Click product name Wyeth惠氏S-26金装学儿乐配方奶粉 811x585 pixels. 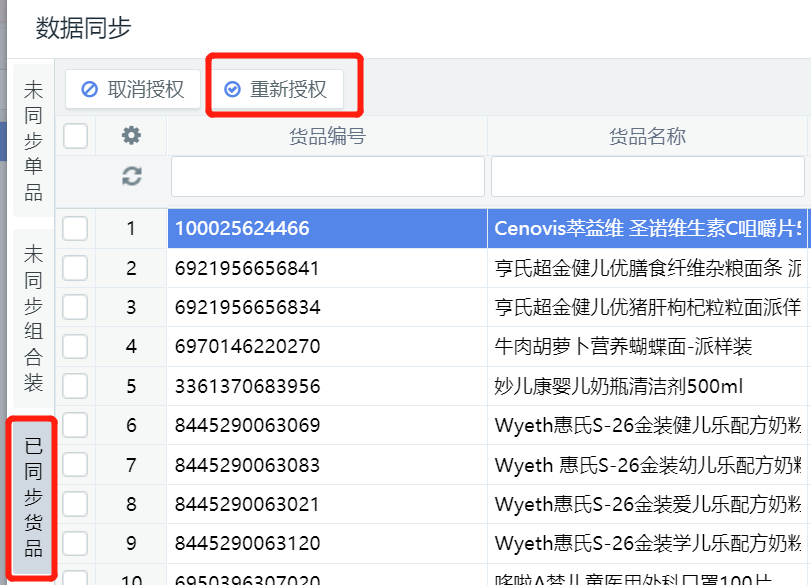click(648, 543)
